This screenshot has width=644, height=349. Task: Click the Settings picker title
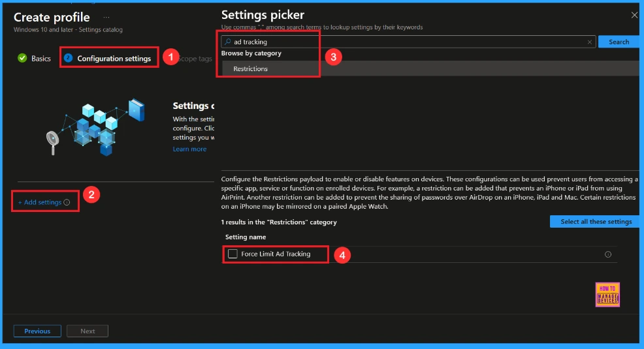[x=263, y=15]
